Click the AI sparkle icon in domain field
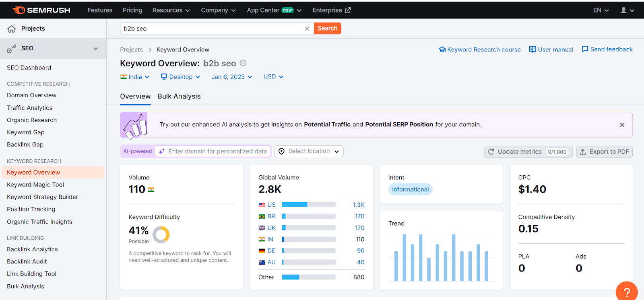This screenshot has width=644, height=300. coord(161,152)
